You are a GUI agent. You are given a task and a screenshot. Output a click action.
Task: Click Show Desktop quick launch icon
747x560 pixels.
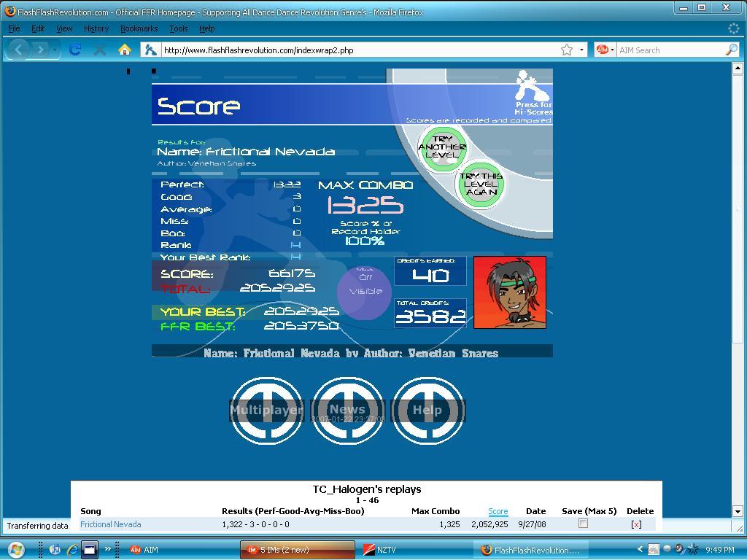click(x=90, y=550)
